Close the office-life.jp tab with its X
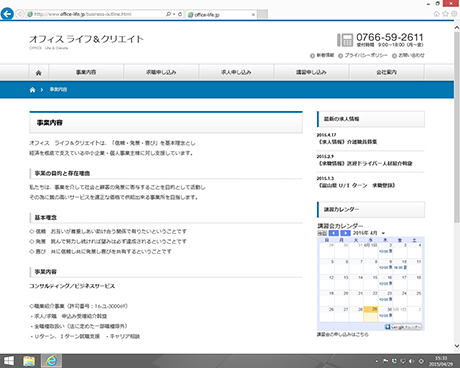Screen dimensions: 460x368 253,14
